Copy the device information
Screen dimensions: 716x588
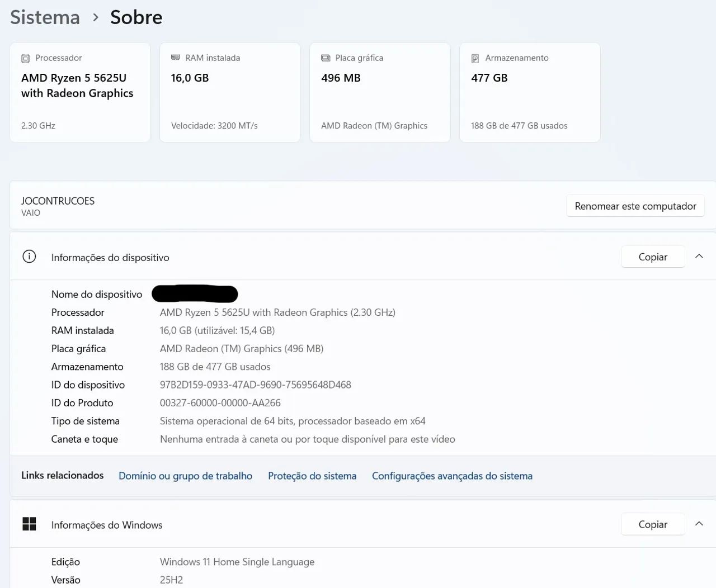click(x=653, y=257)
